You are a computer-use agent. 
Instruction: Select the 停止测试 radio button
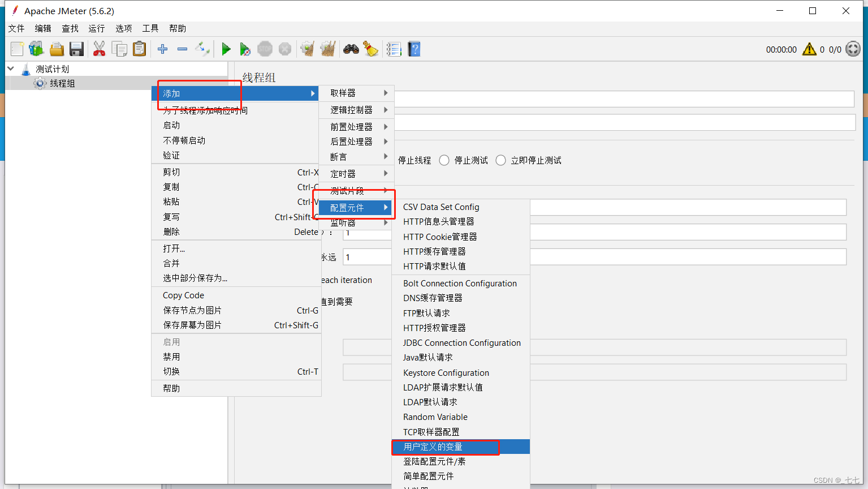click(444, 160)
